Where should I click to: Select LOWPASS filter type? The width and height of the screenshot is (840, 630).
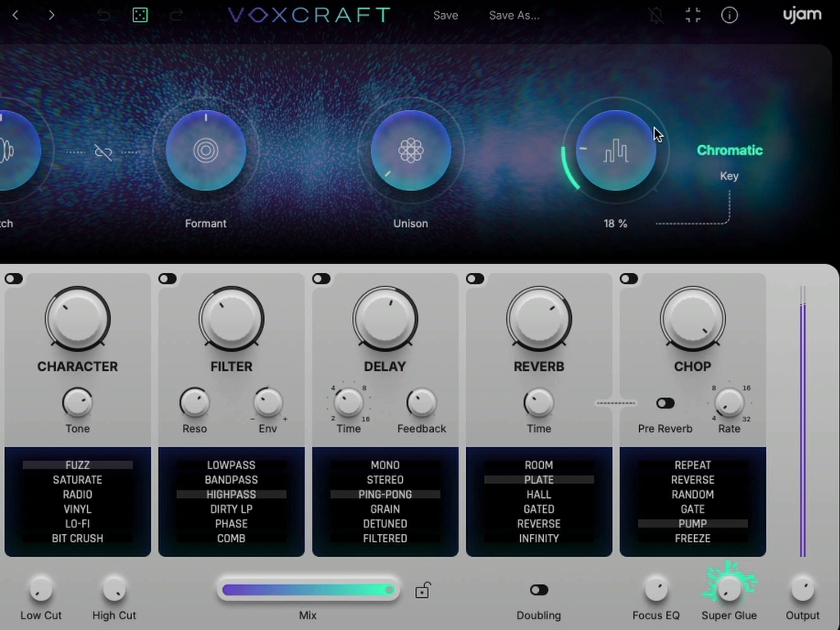[x=231, y=465]
